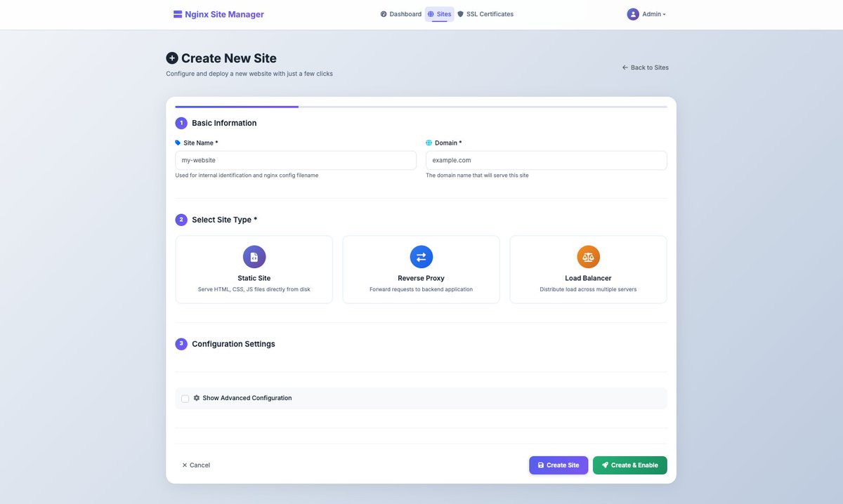Click the Select Site Type heading

225,220
